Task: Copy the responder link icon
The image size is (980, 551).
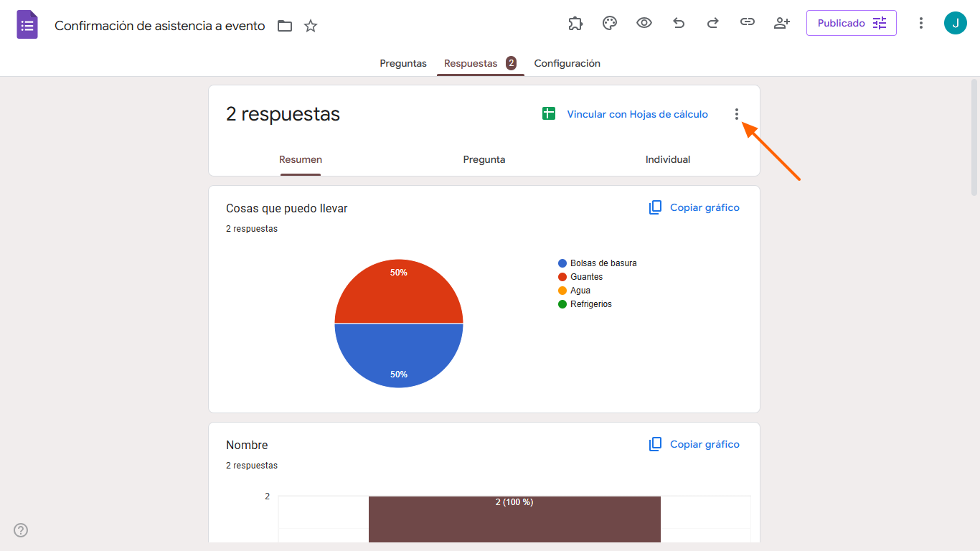Action: (x=748, y=23)
